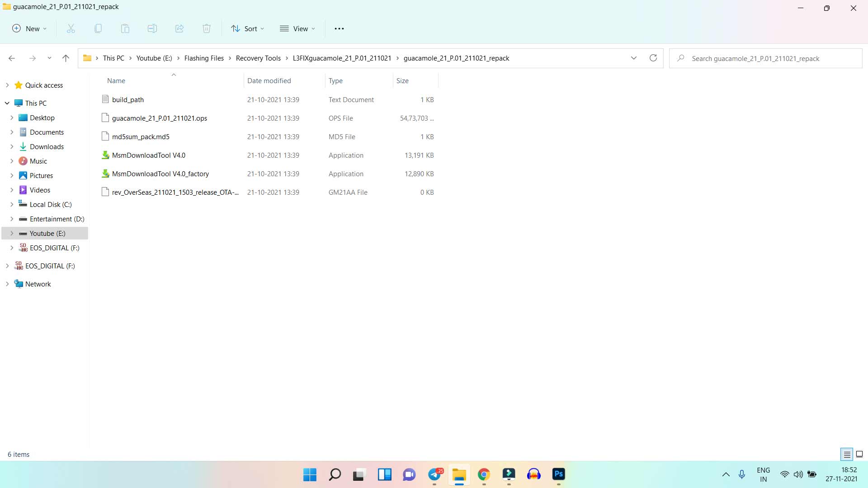Select Entertainment (D:) drive
Viewport: 868px width, 488px height.
click(57, 219)
